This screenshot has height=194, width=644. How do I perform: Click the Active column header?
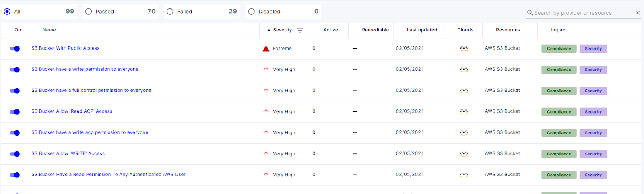click(x=331, y=30)
